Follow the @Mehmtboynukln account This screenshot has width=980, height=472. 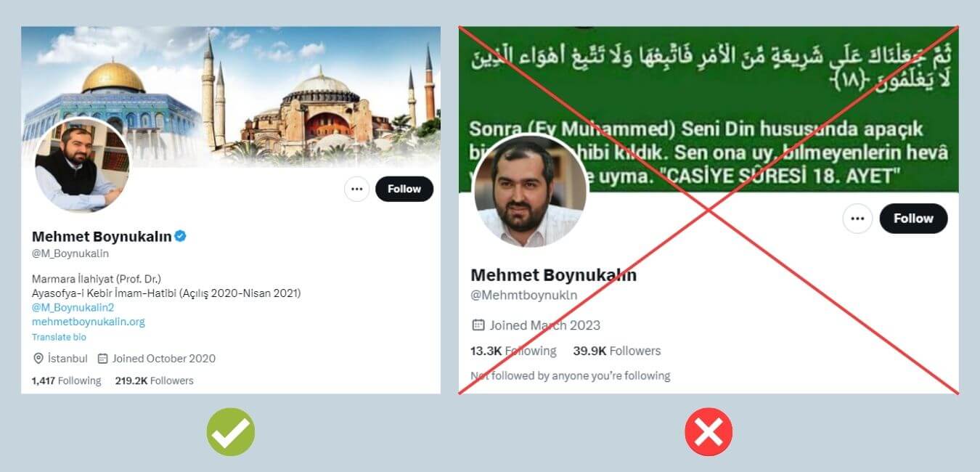[913, 219]
